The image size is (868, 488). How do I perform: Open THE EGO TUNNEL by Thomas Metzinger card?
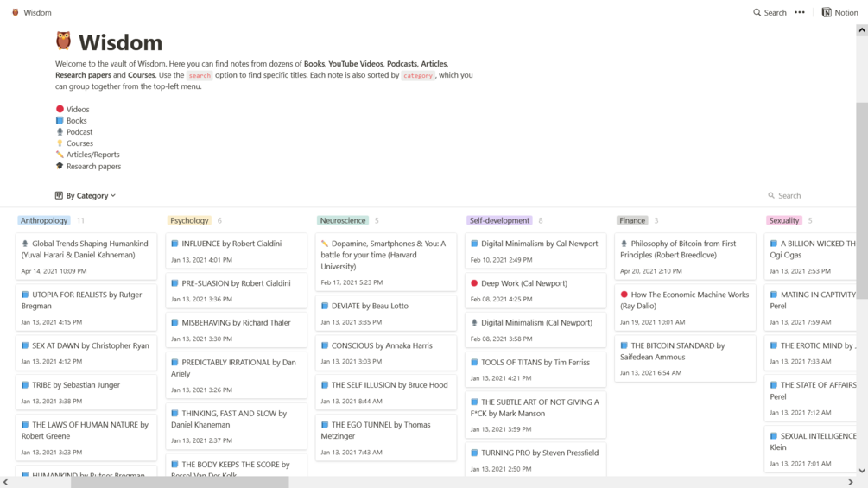pos(386,438)
